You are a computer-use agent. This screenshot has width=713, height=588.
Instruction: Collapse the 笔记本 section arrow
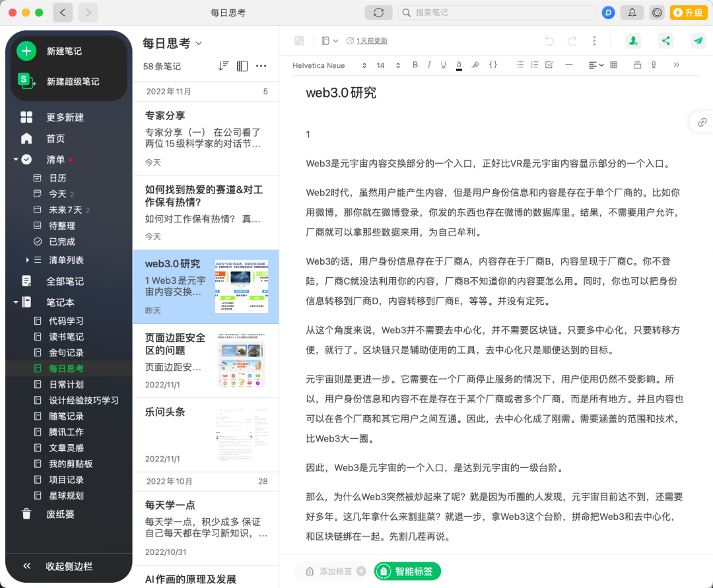(x=16, y=302)
